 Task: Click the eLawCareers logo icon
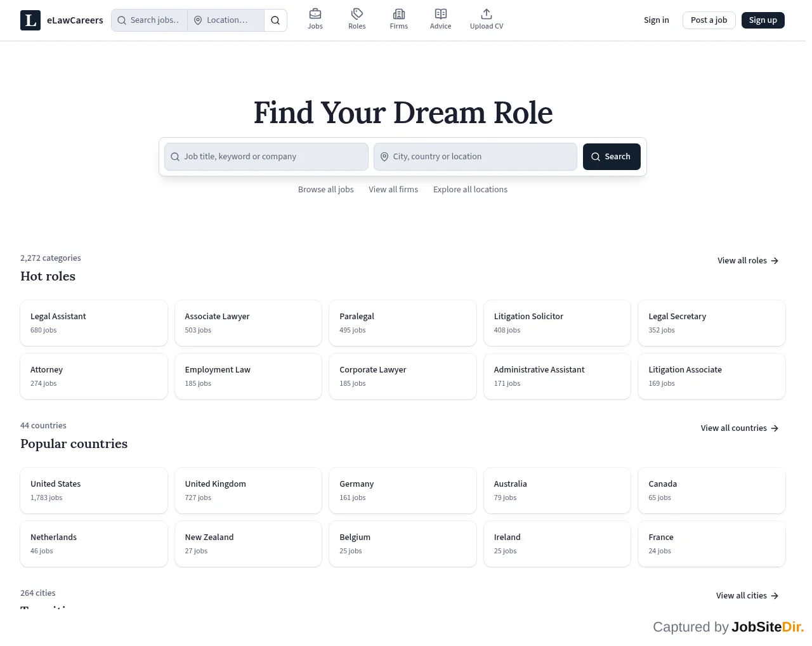[30, 20]
